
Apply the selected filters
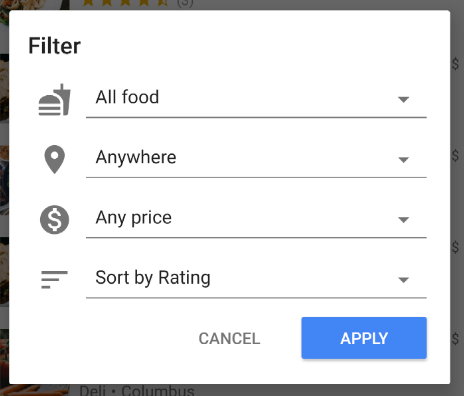[x=364, y=338]
